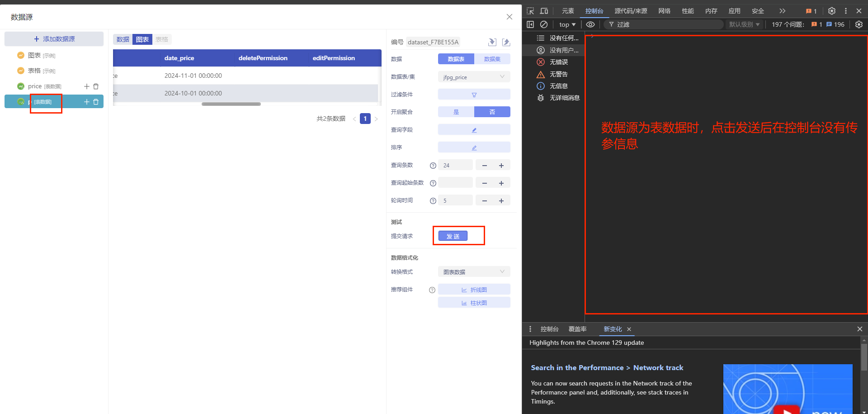
Task: Click the trash icon on the highlighted data source row
Action: click(x=96, y=102)
